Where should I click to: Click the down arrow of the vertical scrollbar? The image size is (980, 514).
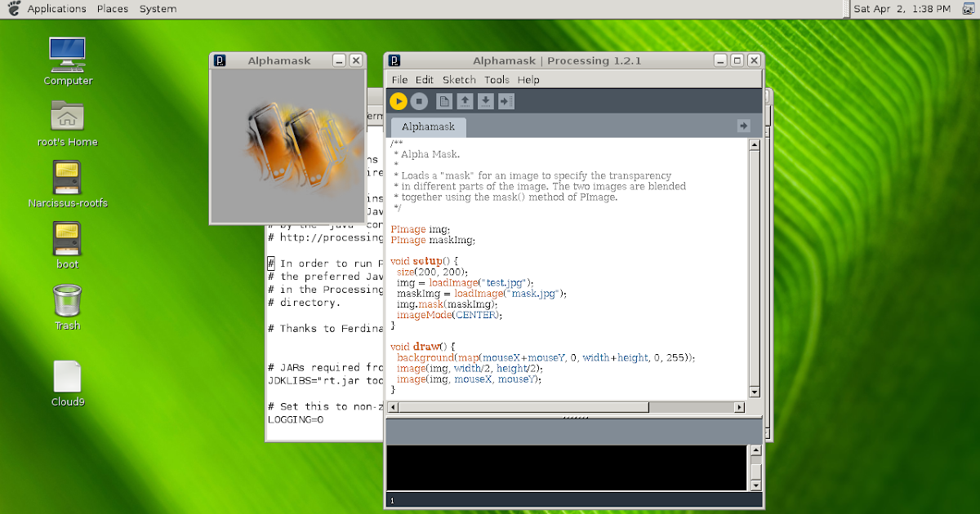point(754,392)
